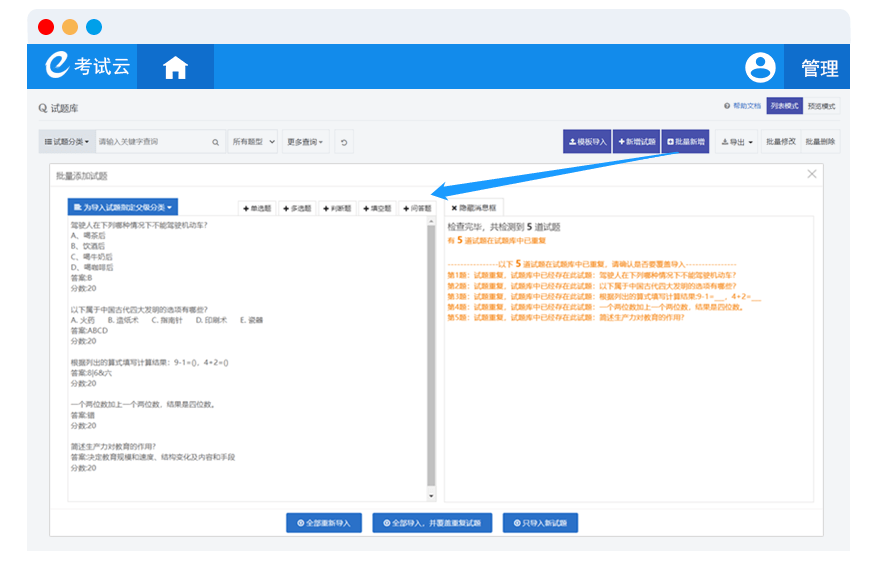The image size is (888, 579).
Task: Expand 为导入试题指定父级分类 dropdown
Action: [123, 207]
